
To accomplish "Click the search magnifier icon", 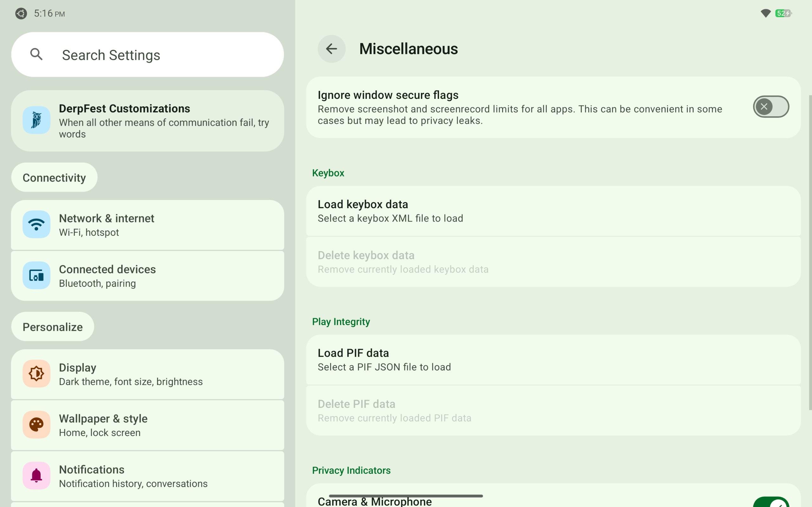I will coord(36,54).
